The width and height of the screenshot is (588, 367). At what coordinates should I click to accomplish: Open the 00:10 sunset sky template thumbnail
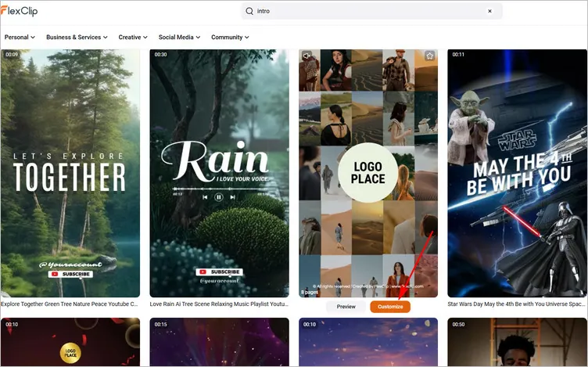pyautogui.click(x=368, y=342)
